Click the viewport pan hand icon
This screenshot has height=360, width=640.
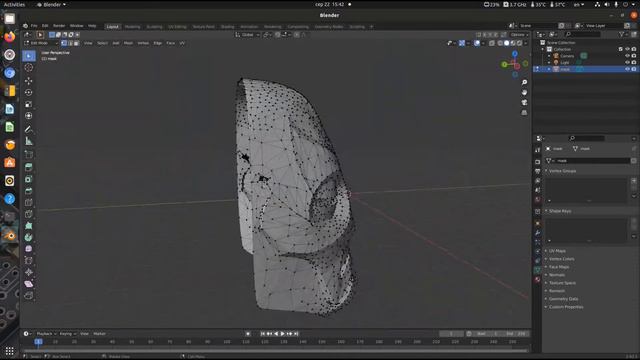coord(524,93)
